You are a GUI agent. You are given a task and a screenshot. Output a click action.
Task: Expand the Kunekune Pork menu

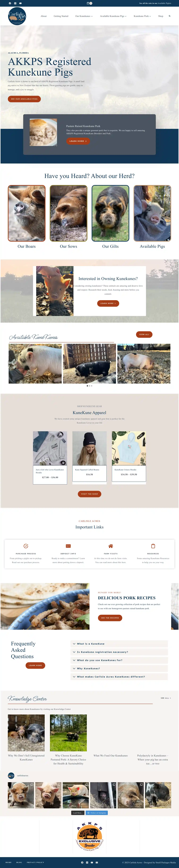coord(142,16)
